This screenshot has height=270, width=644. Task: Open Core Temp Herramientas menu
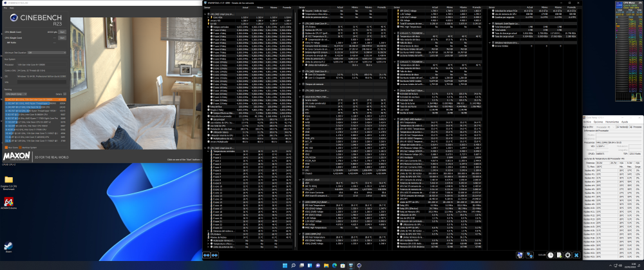click(x=612, y=122)
